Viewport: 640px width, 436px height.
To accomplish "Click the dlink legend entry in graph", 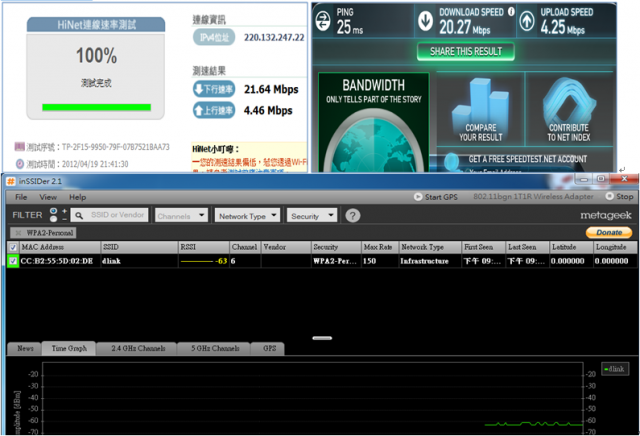I will pos(615,369).
